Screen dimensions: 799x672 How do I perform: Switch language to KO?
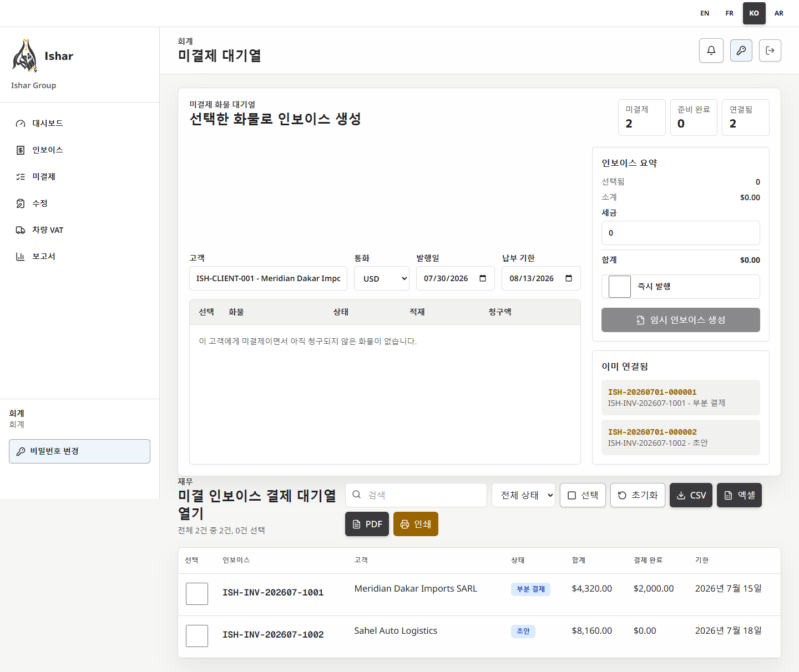click(754, 13)
